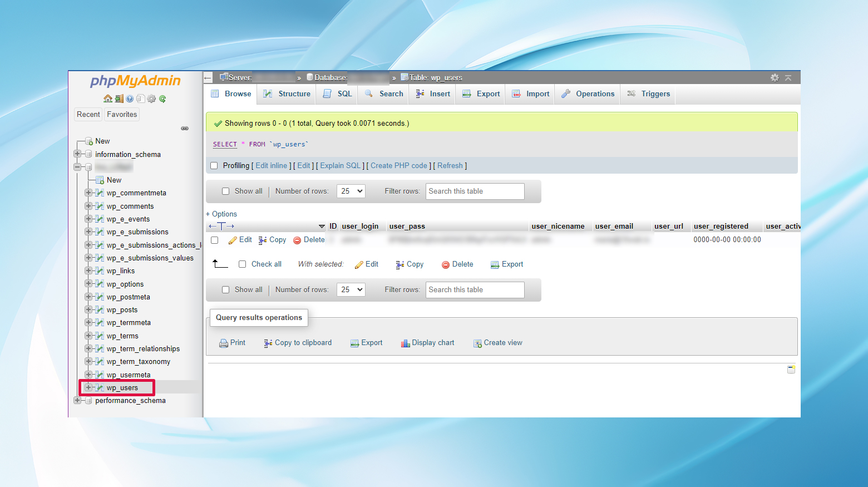Click the ID column sort arrow

pos(322,226)
